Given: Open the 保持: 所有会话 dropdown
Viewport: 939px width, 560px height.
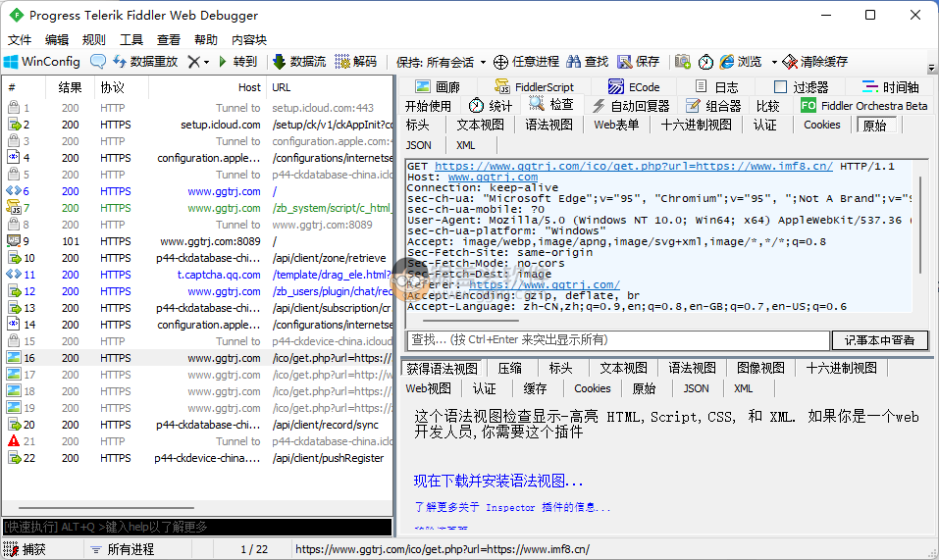Looking at the screenshot, I should (x=441, y=62).
